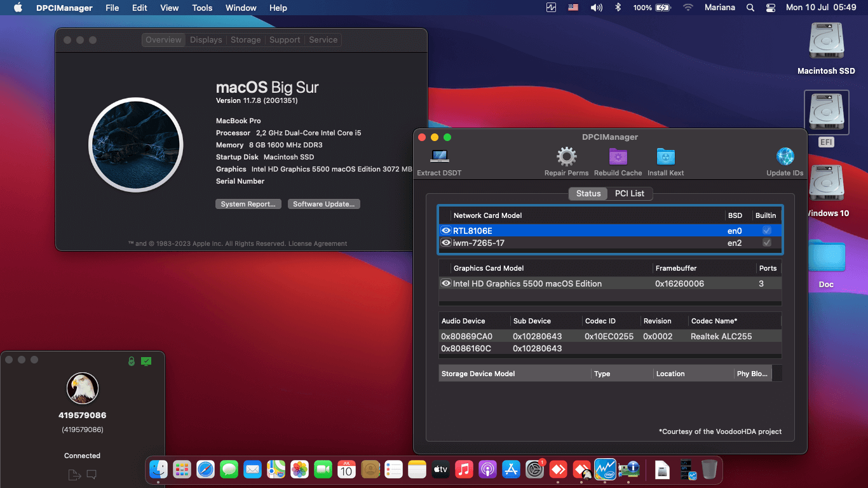The image size is (868, 488).
Task: Select the iwm-7265-17 network card row
Action: [x=610, y=243]
